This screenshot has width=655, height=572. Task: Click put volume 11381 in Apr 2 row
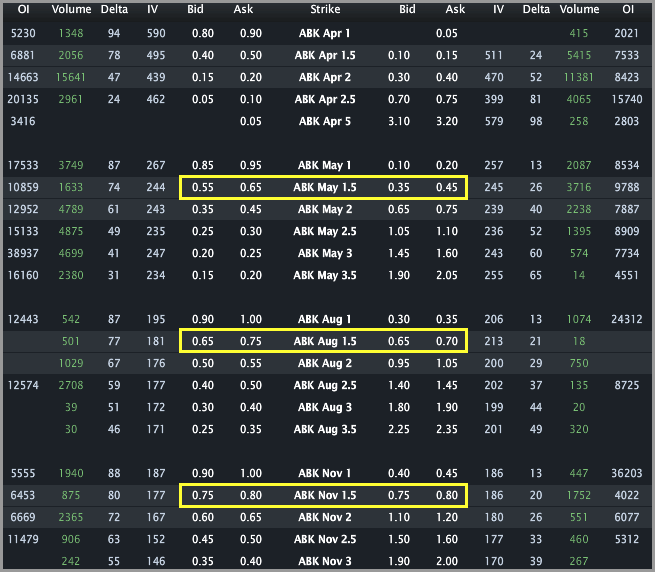click(x=579, y=77)
